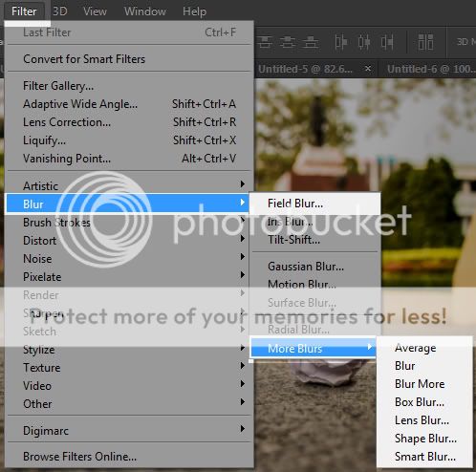The width and height of the screenshot is (476, 472).
Task: Expand the Noise submenu arrow
Action: point(243,256)
